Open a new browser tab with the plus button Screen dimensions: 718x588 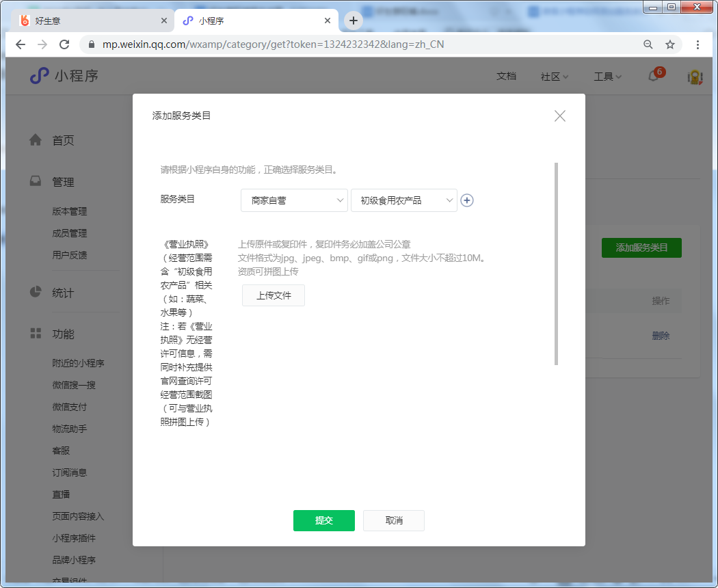tap(353, 21)
